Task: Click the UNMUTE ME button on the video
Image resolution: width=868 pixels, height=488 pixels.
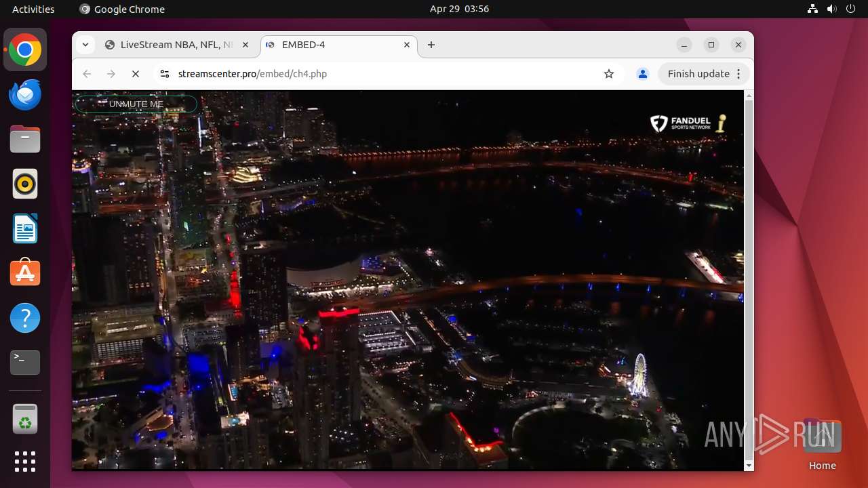Action: click(x=136, y=104)
